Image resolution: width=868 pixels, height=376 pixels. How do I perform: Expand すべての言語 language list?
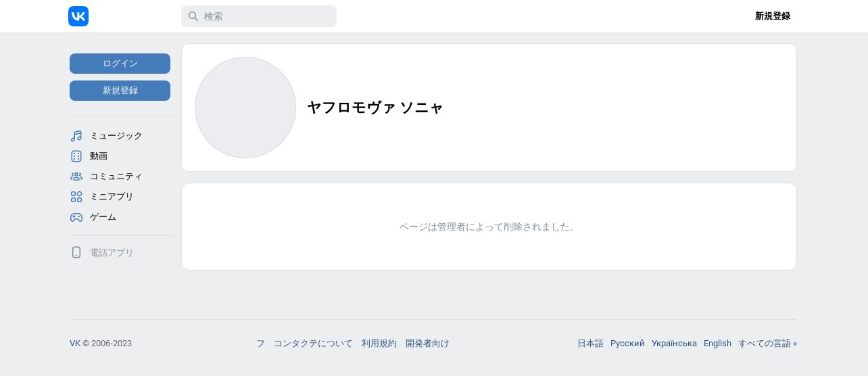coord(767,344)
